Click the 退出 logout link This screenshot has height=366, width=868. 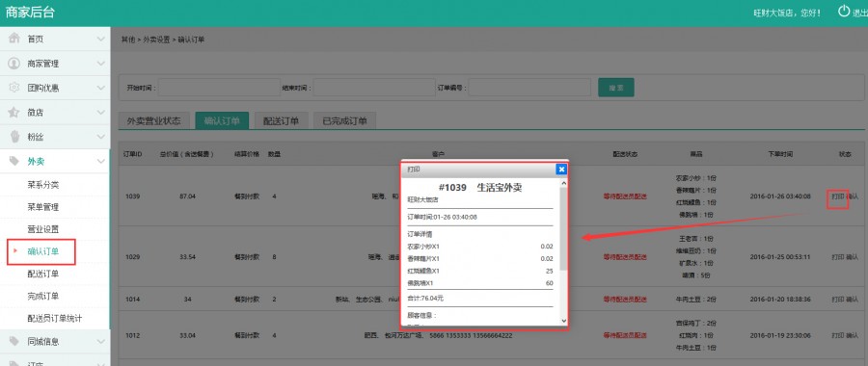pyautogui.click(x=860, y=13)
